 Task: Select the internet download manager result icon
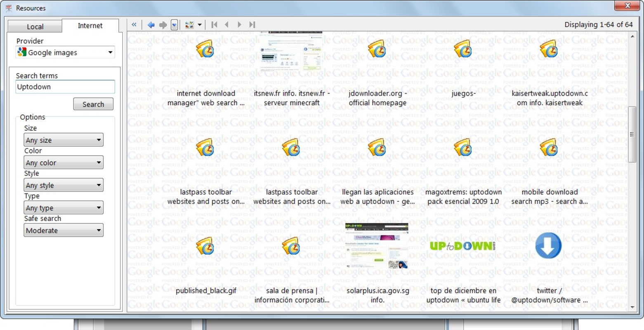point(205,49)
